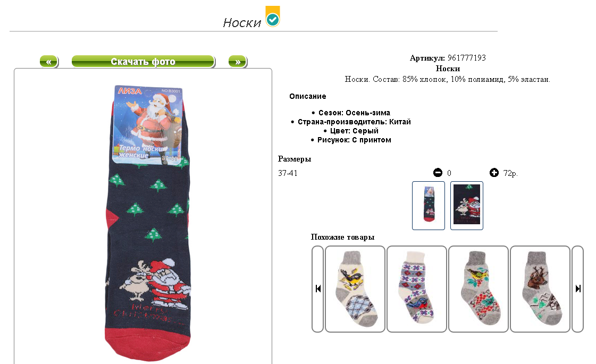Screen dimensions: 596x364
Task: Open similar sock with deer design
Action: (540, 289)
